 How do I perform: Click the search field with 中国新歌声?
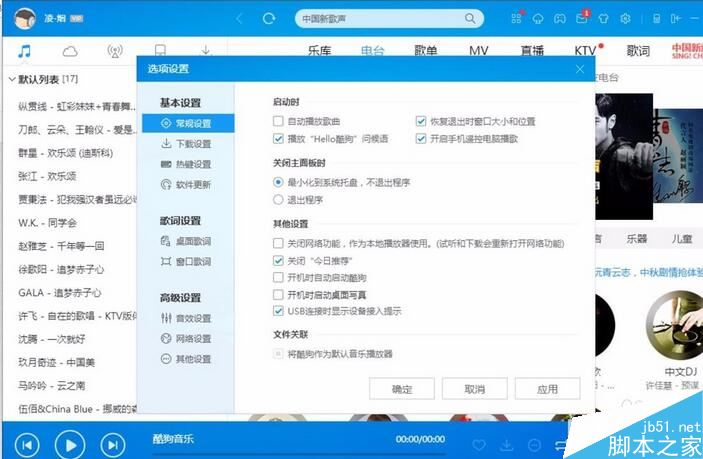pos(381,18)
